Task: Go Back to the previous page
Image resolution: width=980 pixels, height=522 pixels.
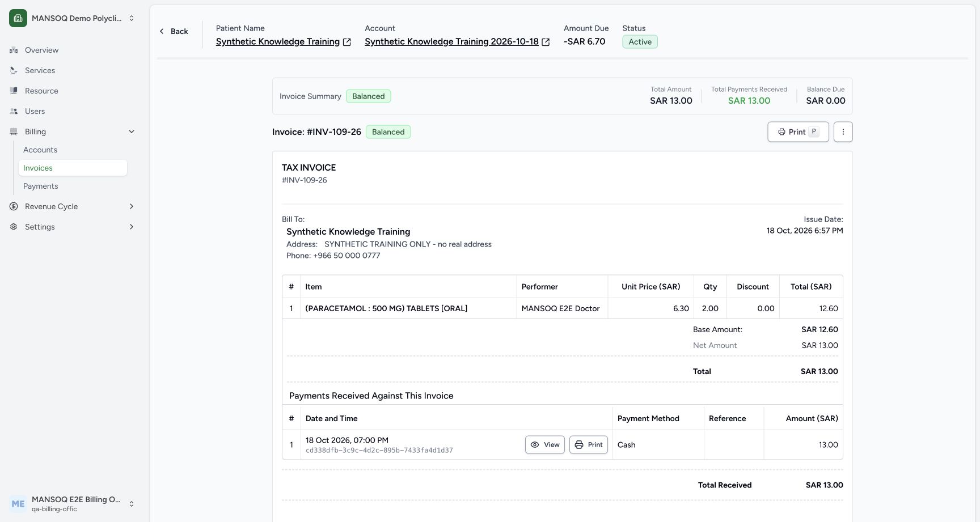Action: [174, 31]
